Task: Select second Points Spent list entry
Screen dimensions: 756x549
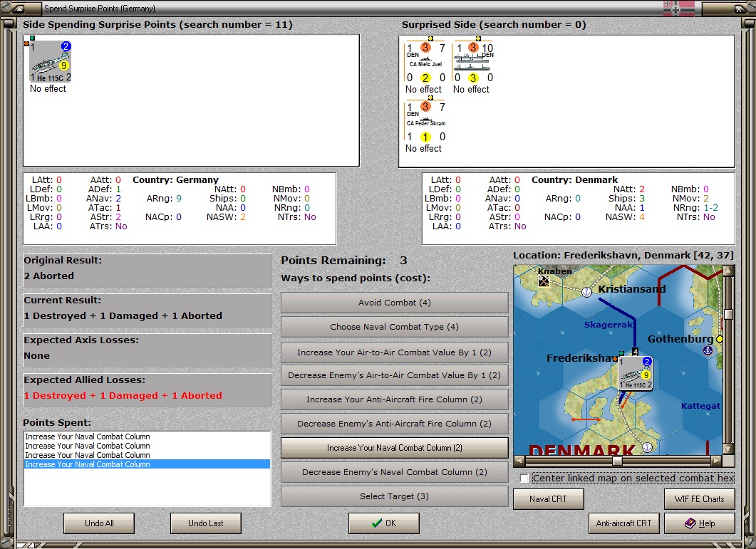Action: click(x=147, y=446)
